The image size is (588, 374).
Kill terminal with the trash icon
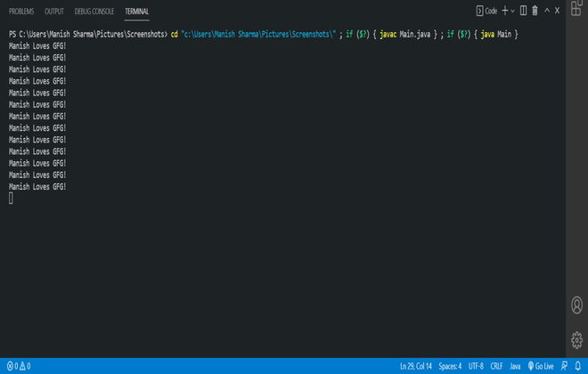coord(535,11)
